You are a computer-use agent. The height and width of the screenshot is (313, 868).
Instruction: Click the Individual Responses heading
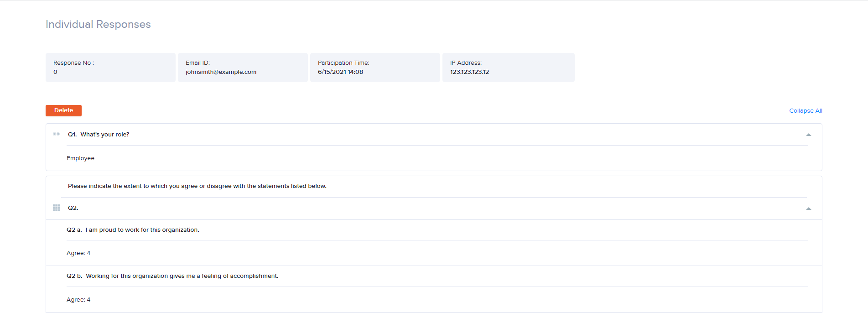[x=98, y=25]
